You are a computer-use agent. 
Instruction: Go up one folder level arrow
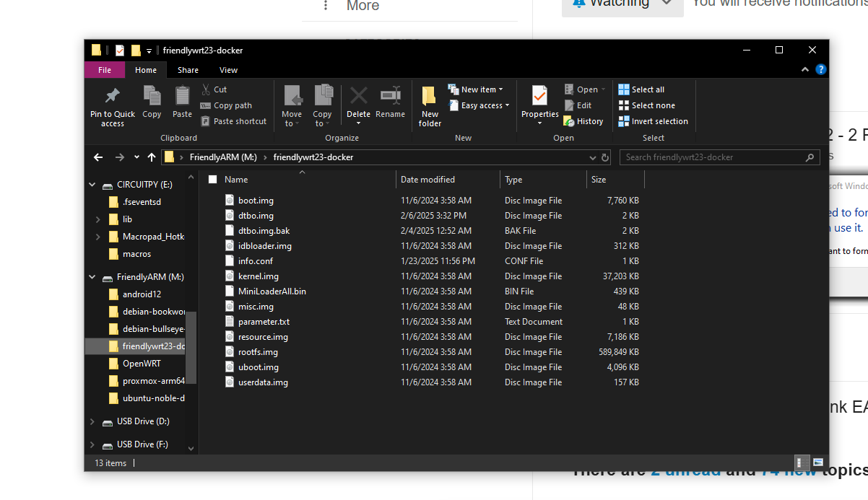[152, 157]
